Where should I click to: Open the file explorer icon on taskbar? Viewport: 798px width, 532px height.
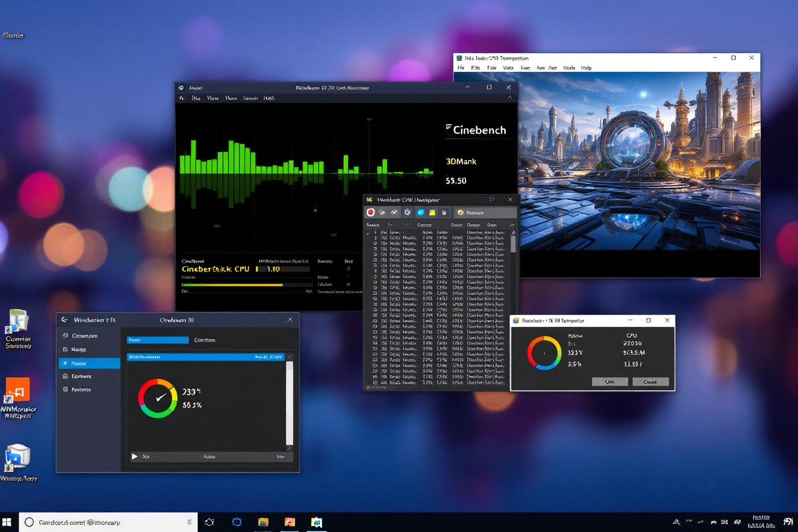pos(263,522)
